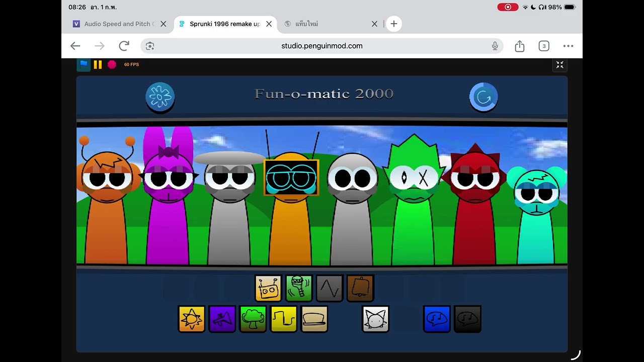Click the studio.penguinmod.com address bar

(x=322, y=46)
